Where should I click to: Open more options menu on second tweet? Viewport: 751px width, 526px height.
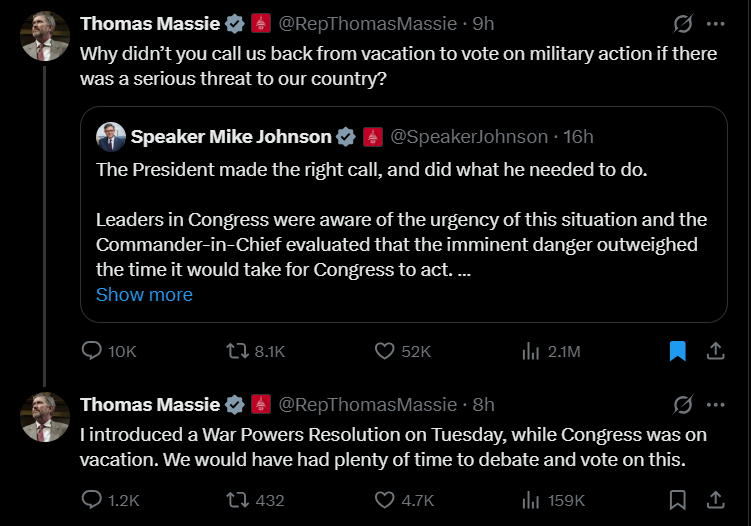pyautogui.click(x=716, y=404)
